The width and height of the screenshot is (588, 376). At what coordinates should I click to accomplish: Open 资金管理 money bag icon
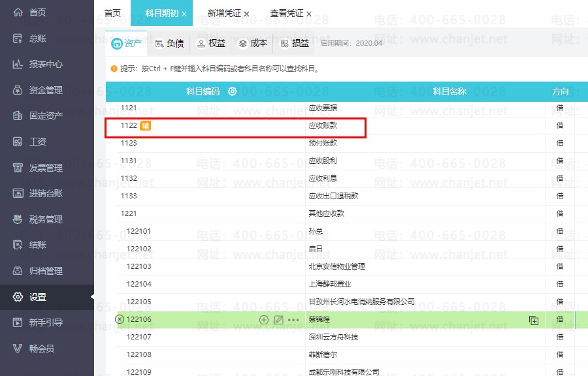coord(18,90)
